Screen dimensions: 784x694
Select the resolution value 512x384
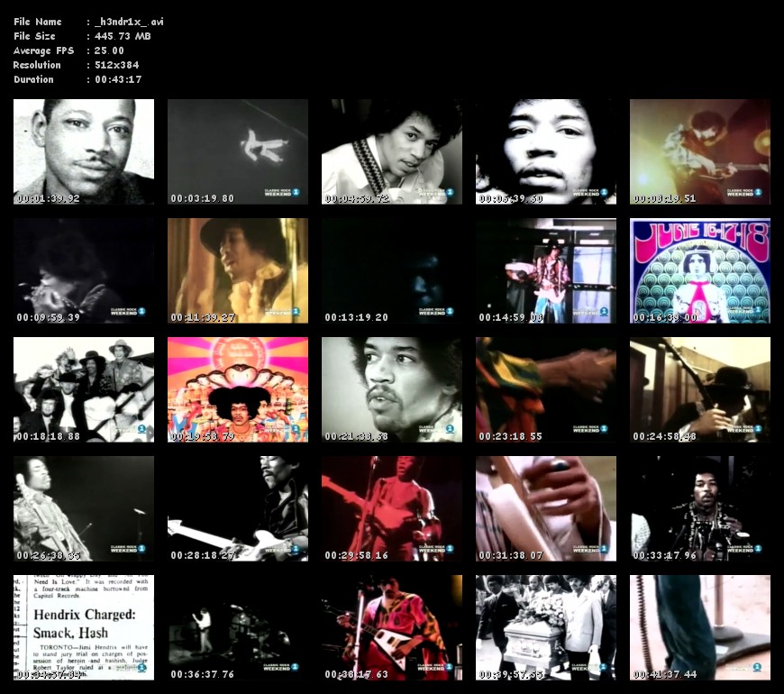click(116, 65)
